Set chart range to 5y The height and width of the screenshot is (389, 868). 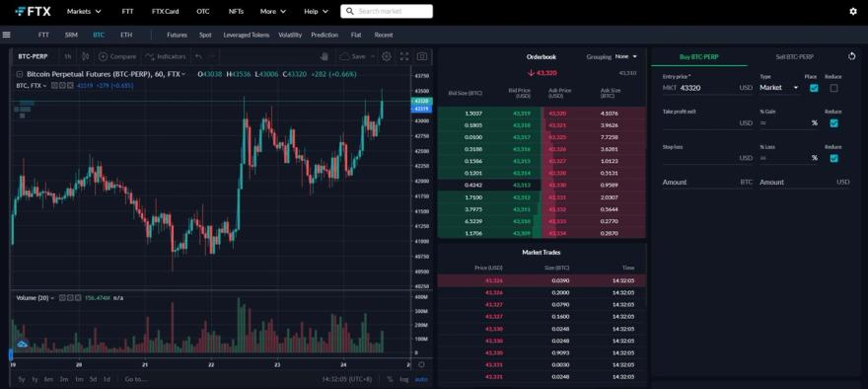point(22,379)
